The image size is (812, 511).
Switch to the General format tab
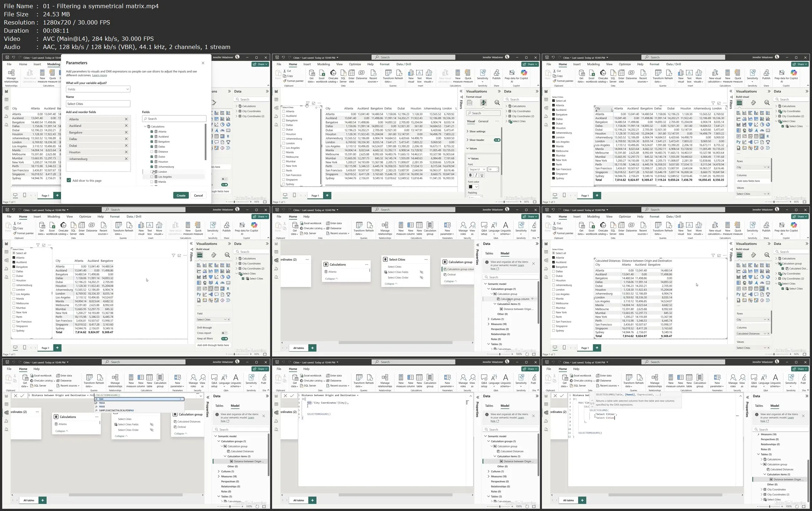pos(483,121)
